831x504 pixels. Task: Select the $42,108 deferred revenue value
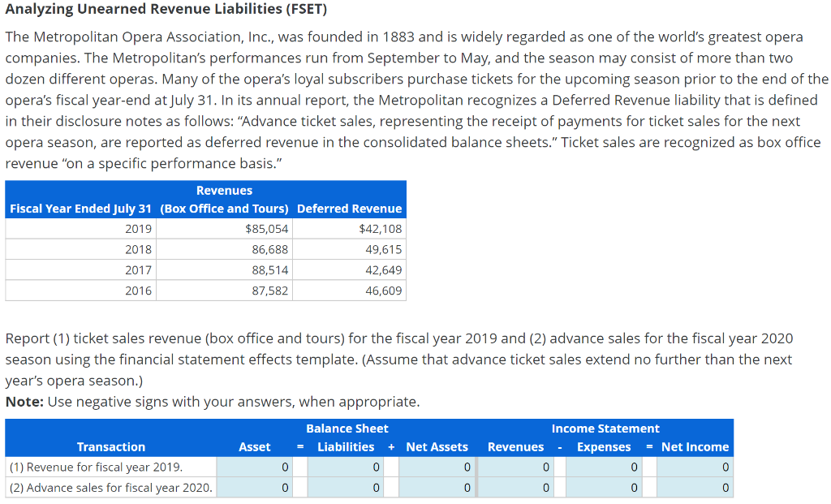[381, 229]
